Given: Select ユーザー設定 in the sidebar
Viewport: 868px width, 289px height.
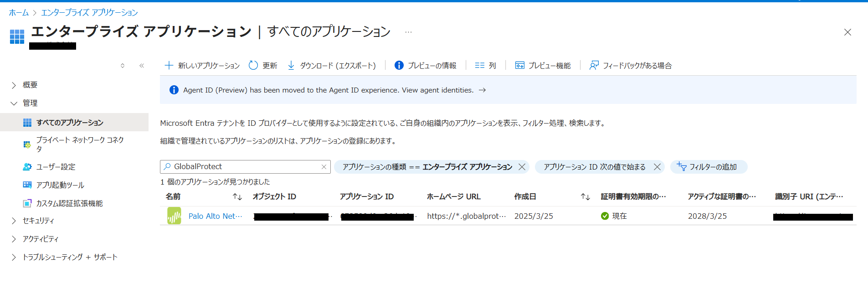Looking at the screenshot, I should [x=56, y=167].
